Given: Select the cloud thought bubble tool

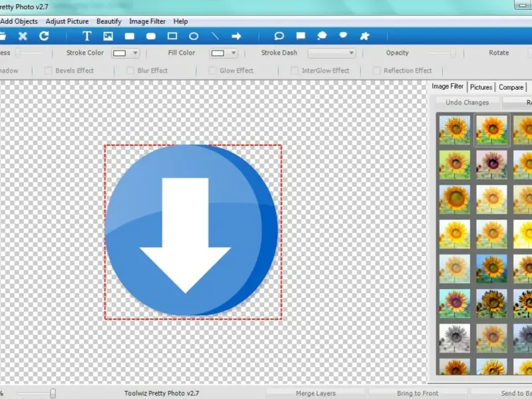Looking at the screenshot, I should coord(322,36).
